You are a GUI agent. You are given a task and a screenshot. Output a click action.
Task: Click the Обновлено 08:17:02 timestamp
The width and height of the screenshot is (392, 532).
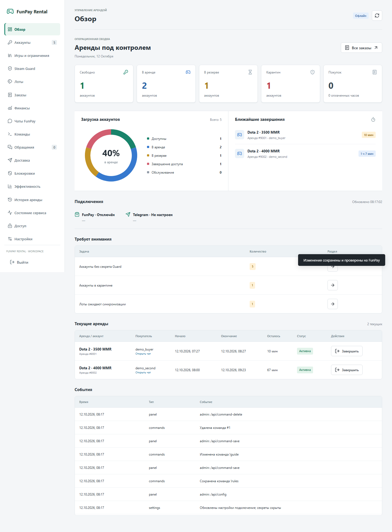click(367, 202)
